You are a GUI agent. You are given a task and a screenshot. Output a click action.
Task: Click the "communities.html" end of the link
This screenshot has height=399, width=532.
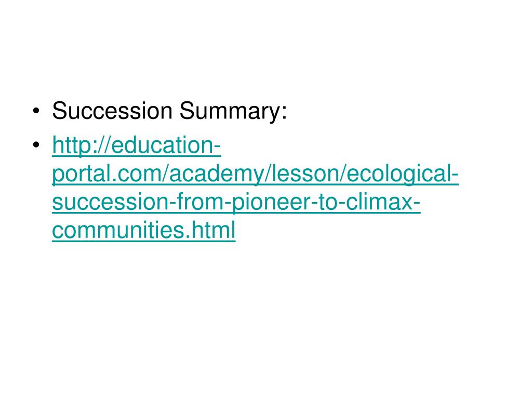click(x=143, y=231)
